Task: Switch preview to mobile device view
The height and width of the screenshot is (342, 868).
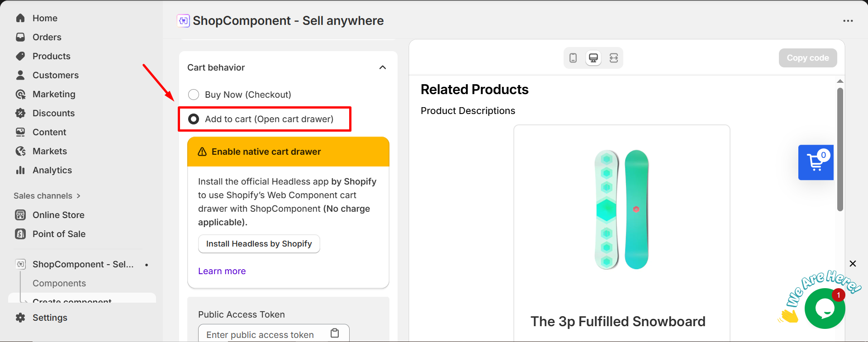Action: 573,58
